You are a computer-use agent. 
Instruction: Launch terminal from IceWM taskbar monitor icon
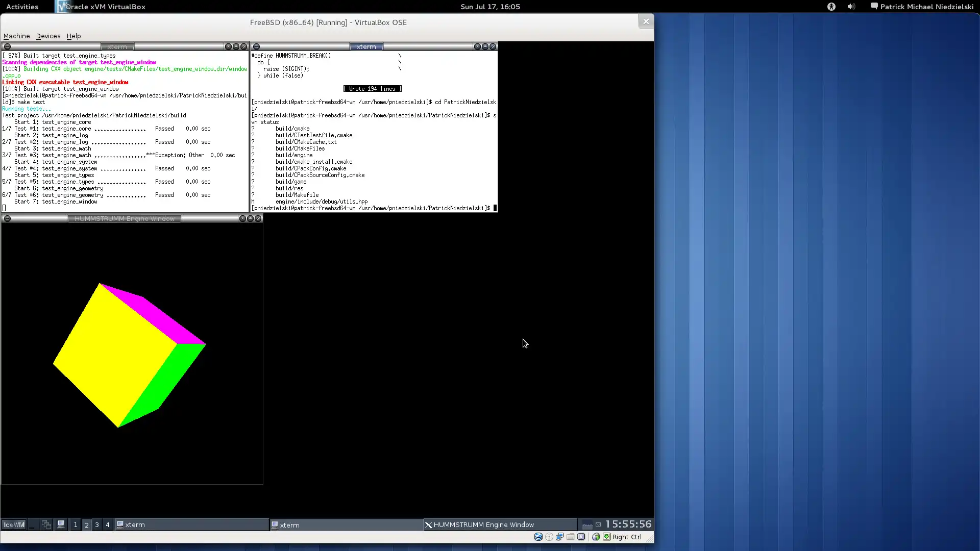[61, 524]
